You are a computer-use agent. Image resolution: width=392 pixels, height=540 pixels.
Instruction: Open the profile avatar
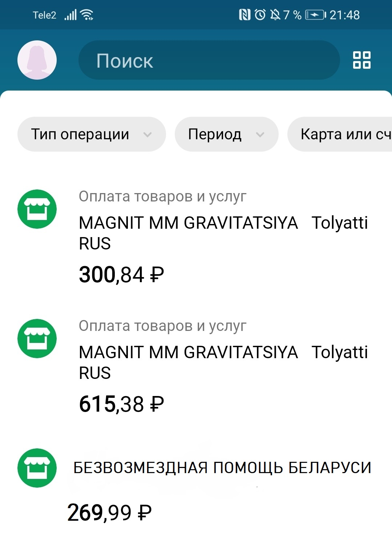37,60
